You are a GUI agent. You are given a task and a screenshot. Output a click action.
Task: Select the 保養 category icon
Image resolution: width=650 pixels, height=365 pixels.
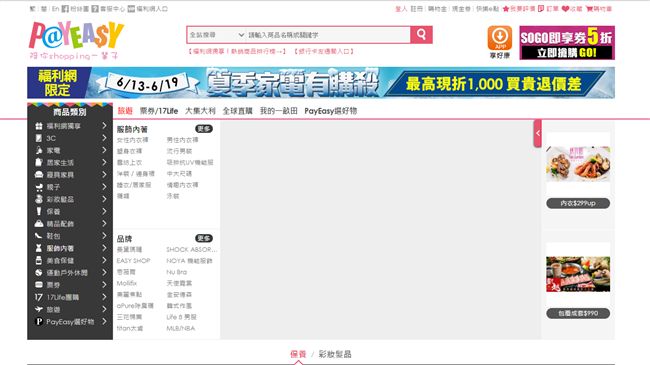click(39, 212)
